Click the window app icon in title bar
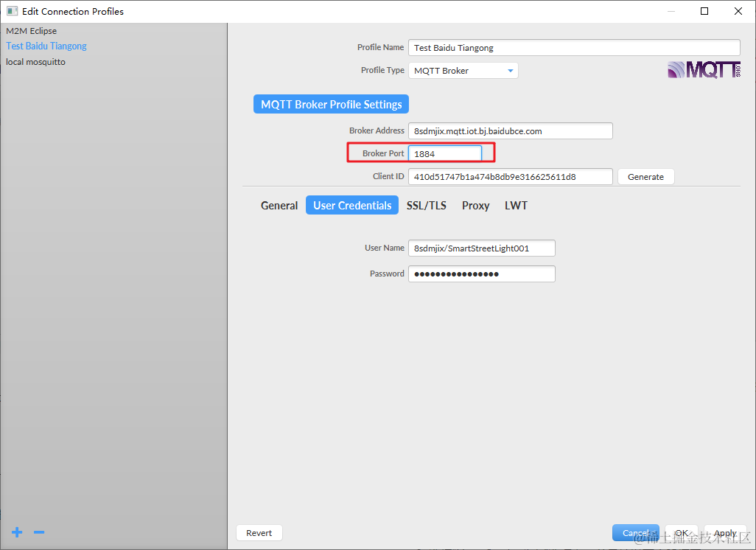The image size is (756, 550). pyautogui.click(x=12, y=11)
